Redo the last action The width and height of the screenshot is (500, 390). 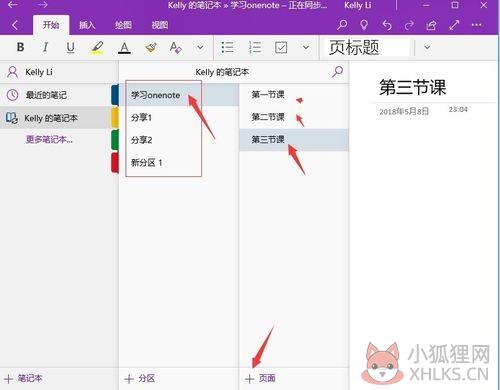click(409, 25)
